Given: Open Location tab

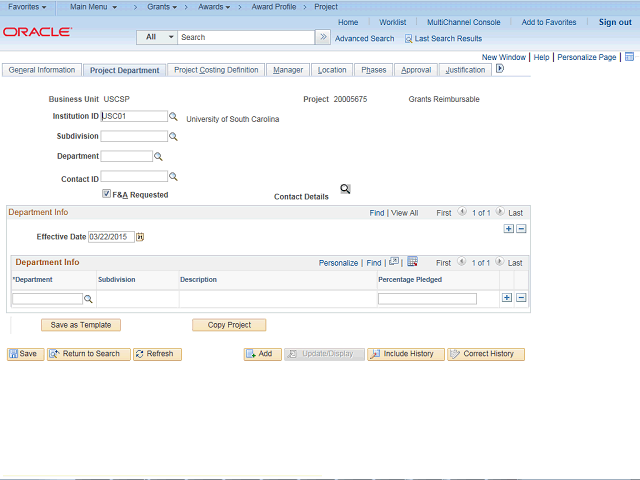Looking at the screenshot, I should click(332, 70).
